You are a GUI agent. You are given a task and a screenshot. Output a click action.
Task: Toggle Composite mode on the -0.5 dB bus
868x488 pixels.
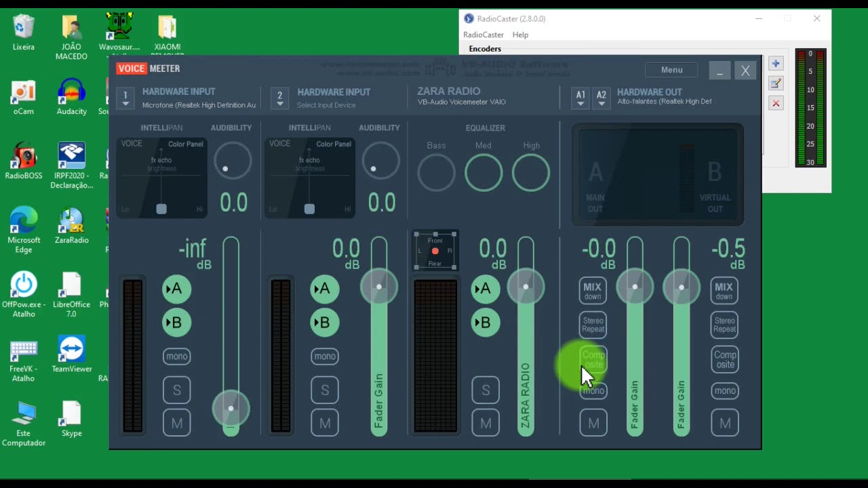[x=725, y=359]
